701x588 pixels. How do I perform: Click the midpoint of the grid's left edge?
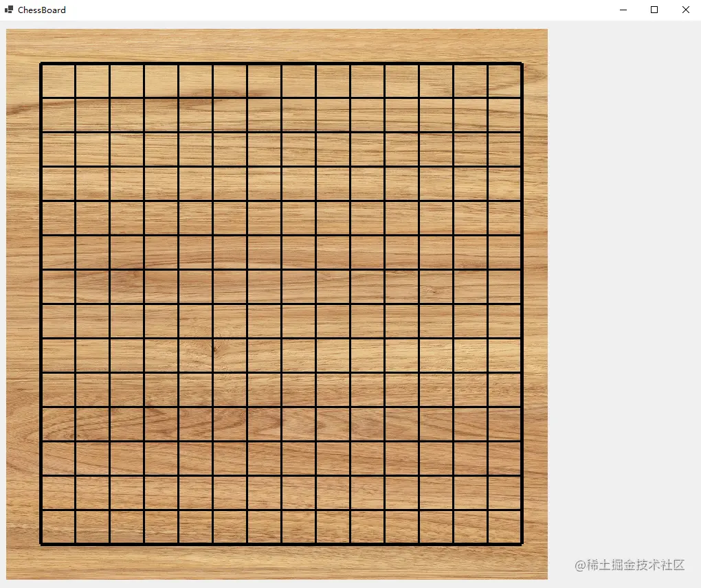pyautogui.click(x=41, y=304)
